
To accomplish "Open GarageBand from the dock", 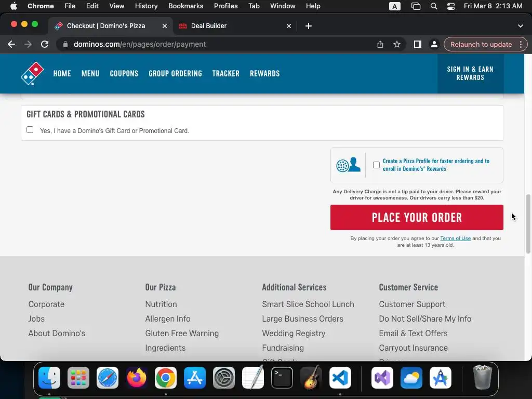I will 311,378.
